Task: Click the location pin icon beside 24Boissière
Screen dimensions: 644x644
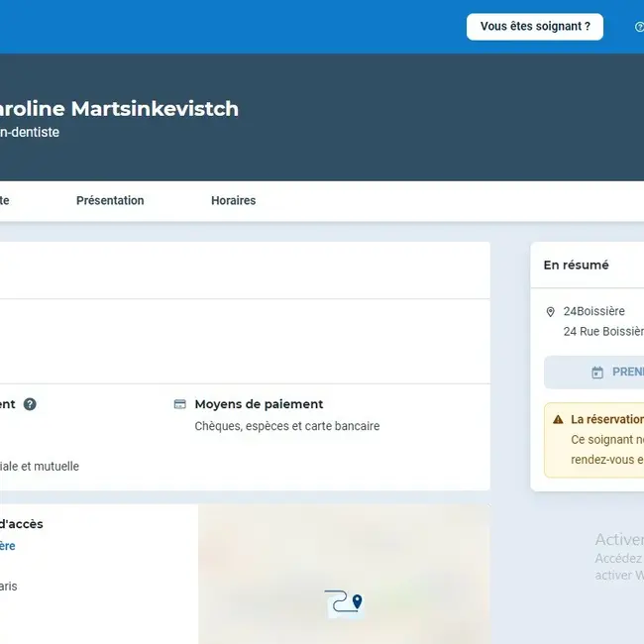Action: tap(551, 312)
